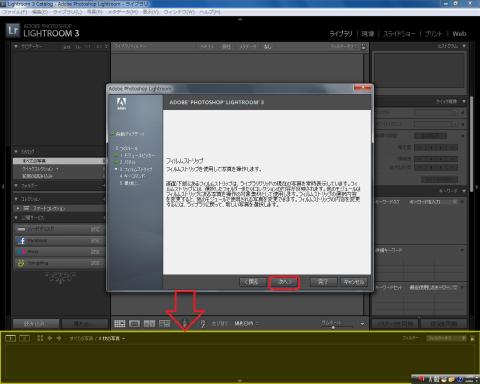Open the filmstrip source path dropdown
This screenshot has height=384, width=480.
97,338
